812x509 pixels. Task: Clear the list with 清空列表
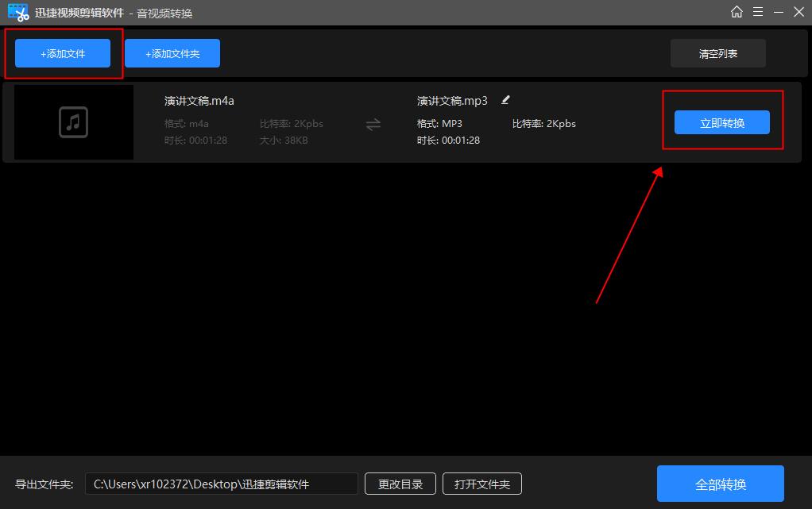tap(717, 52)
